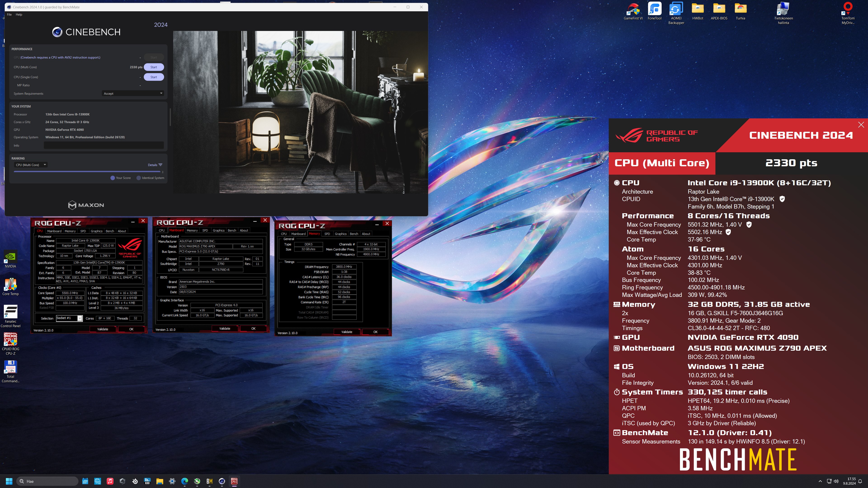868x488 pixels.
Task: Open the APEX-BIOS desktop folder
Action: (719, 12)
